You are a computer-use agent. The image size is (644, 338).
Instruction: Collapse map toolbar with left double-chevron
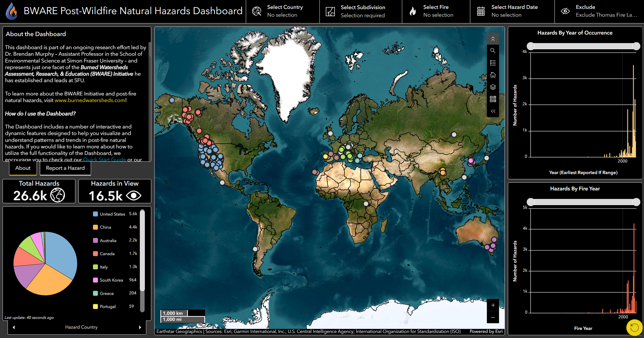[493, 111]
